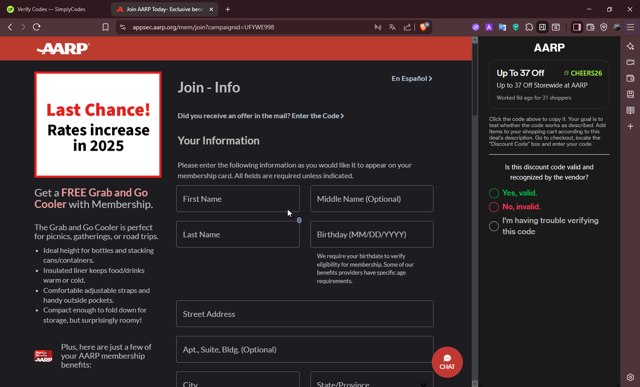Viewport: 640px width, 387px height.
Task: Go back to the previous page
Action: click(x=10, y=27)
